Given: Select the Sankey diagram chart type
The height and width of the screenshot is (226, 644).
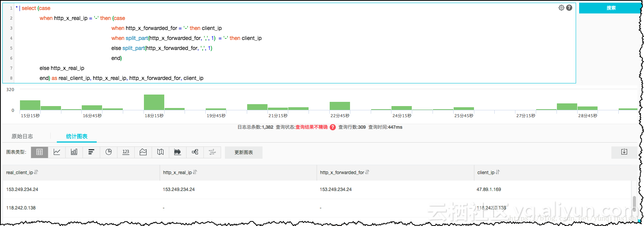Looking at the screenshot, I should [x=195, y=152].
